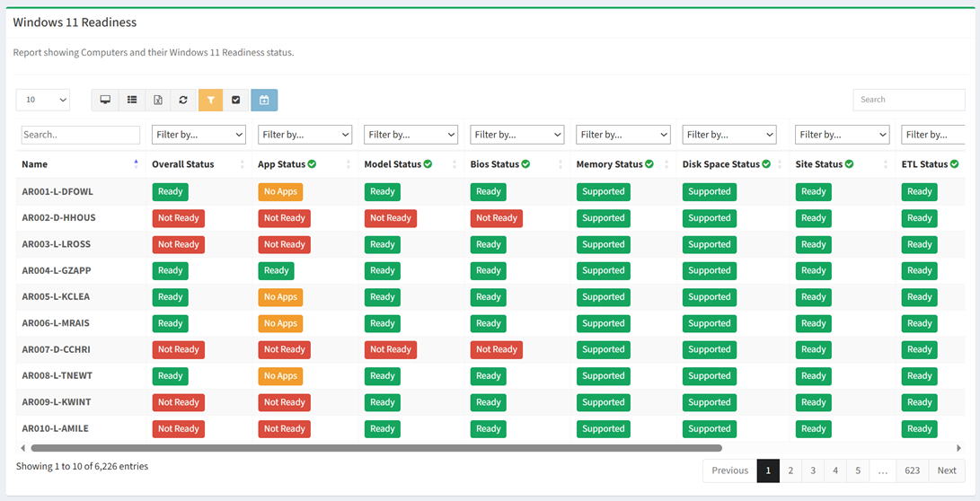Image resolution: width=980 pixels, height=501 pixels.
Task: Expand the Bios Status filter dropdown
Action: tap(516, 135)
